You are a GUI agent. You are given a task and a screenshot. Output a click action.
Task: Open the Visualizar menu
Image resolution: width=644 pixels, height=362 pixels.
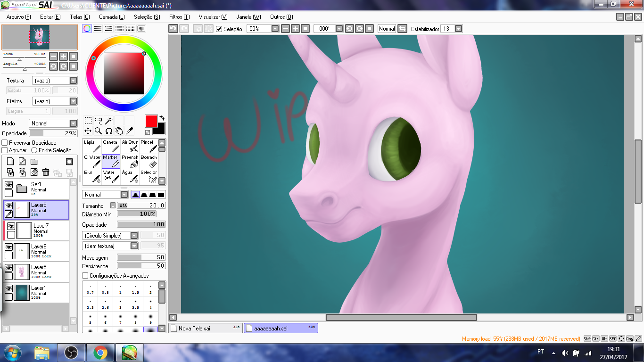click(213, 17)
